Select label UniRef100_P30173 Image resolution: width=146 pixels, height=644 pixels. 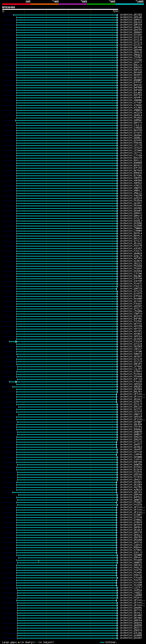[x=131, y=251]
